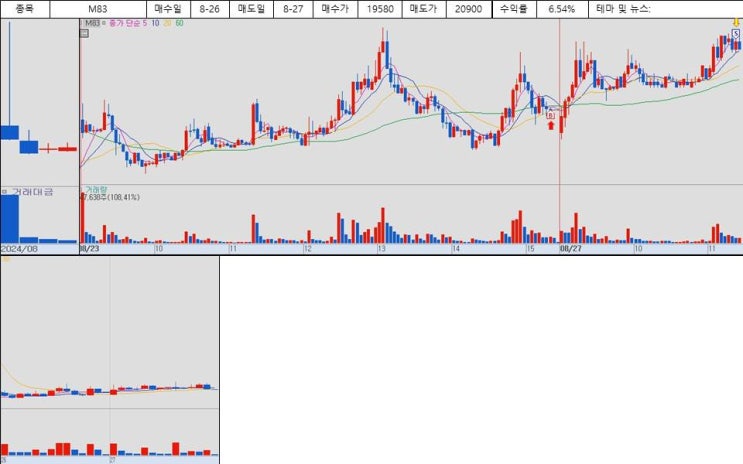Image resolution: width=743 pixels, height=464 pixels.
Task: Select the 매도가 label cell
Action: pyautogui.click(x=423, y=9)
